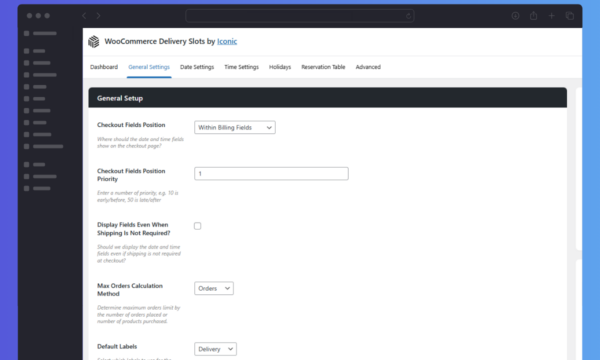Open Max Orders Calculation Method dropdown
This screenshot has height=360, width=600.
pos(214,288)
